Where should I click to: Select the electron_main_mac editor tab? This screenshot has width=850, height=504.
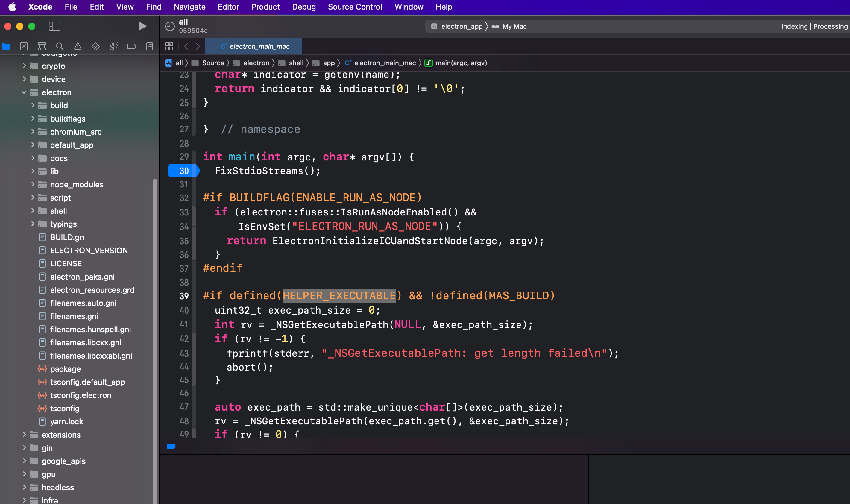[x=254, y=46]
